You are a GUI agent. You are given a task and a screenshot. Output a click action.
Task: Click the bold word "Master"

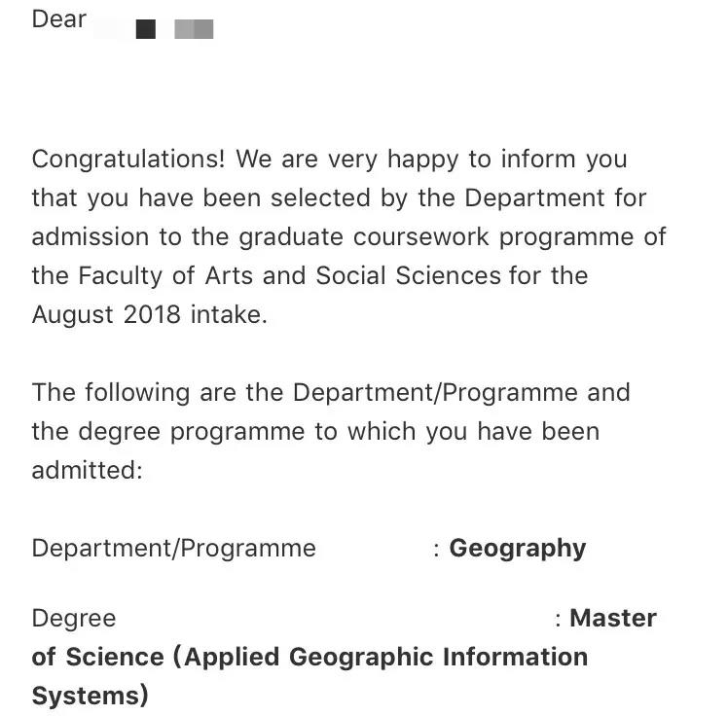[612, 618]
